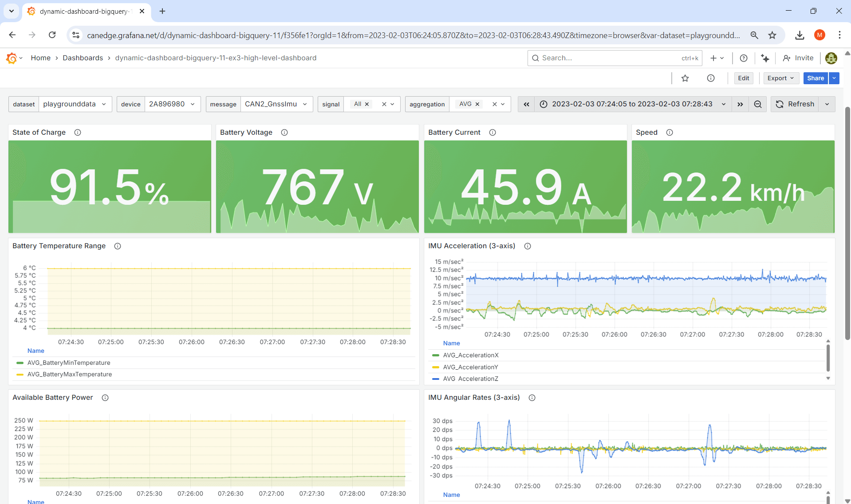Image resolution: width=851 pixels, height=504 pixels.
Task: Toggle AVG_AccelerationY series visibility
Action: [470, 367]
